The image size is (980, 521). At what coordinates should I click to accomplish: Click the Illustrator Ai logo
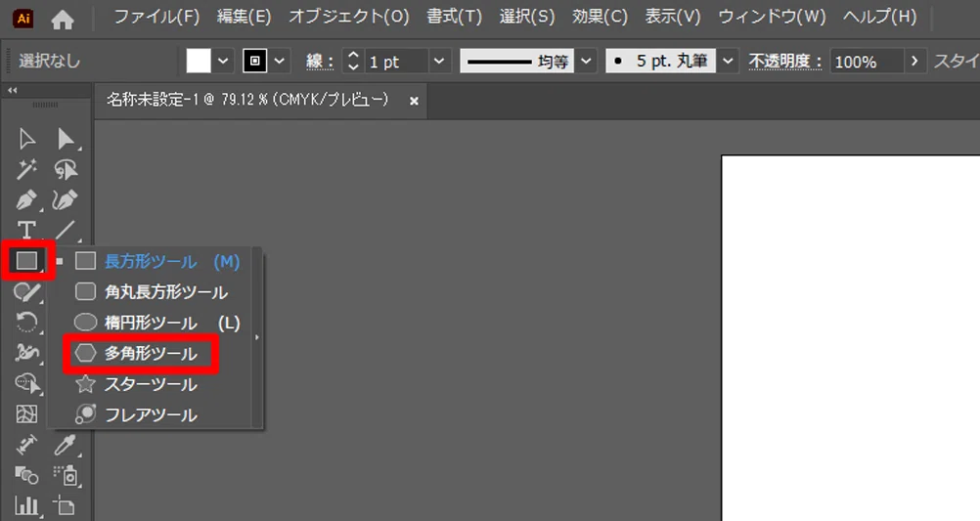click(x=23, y=19)
